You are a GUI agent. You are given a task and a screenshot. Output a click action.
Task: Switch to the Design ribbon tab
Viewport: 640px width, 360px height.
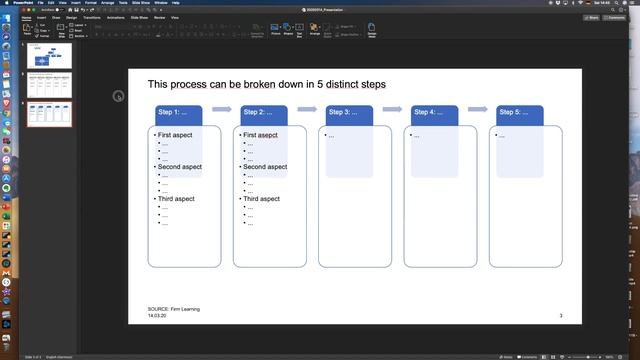(x=71, y=18)
